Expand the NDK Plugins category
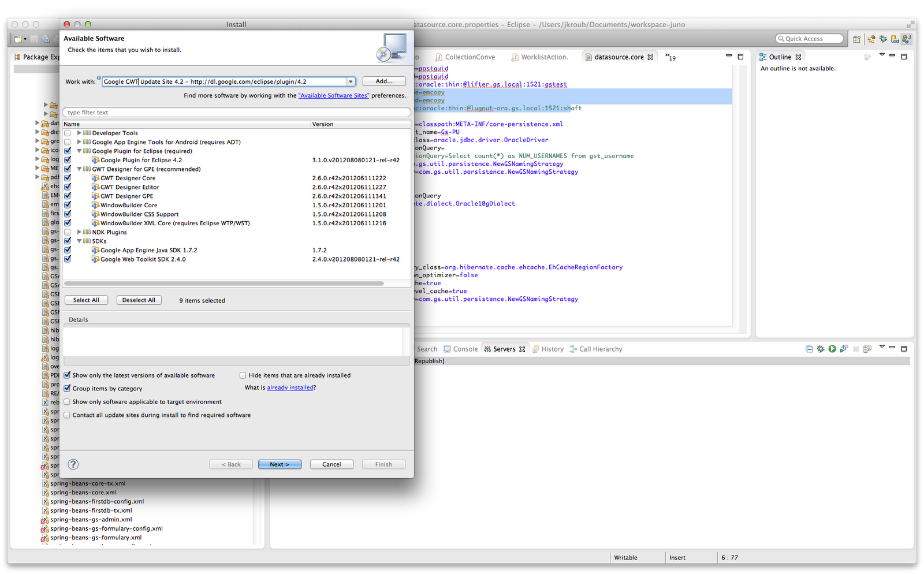The width and height of the screenshot is (924, 574). (79, 232)
